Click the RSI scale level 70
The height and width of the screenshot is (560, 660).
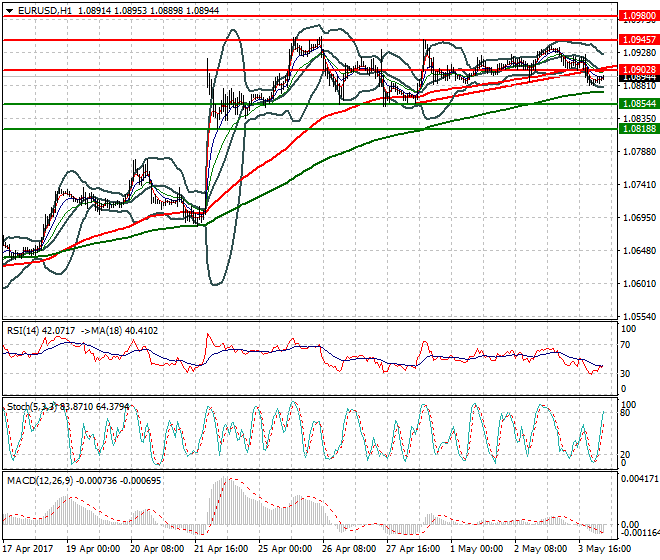pos(625,345)
